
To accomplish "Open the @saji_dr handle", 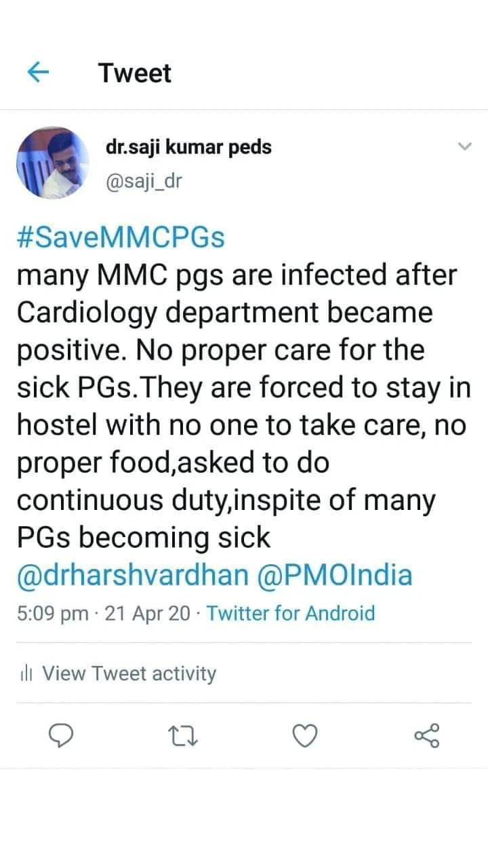I will coord(144,180).
